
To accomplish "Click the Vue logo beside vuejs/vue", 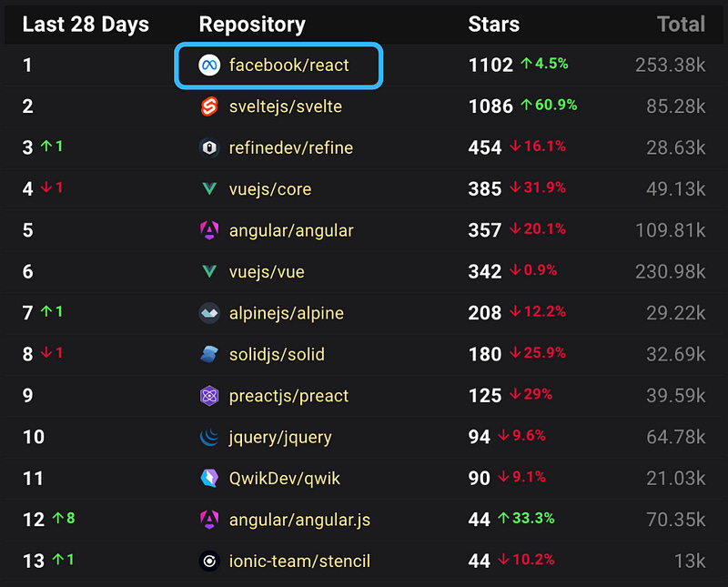I will pyautogui.click(x=209, y=272).
